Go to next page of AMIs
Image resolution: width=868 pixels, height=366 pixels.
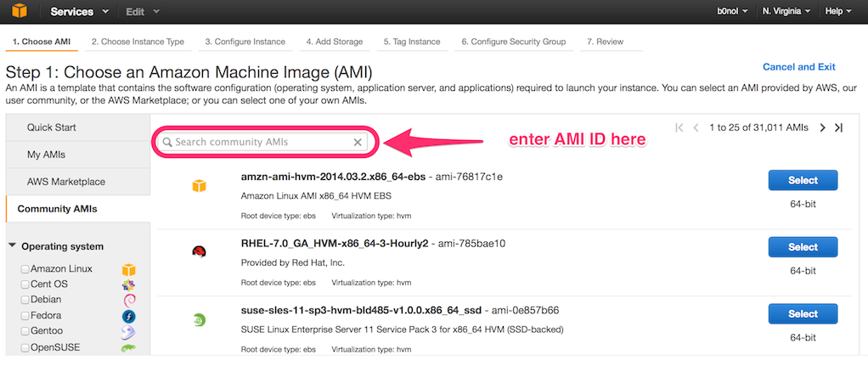(x=822, y=127)
